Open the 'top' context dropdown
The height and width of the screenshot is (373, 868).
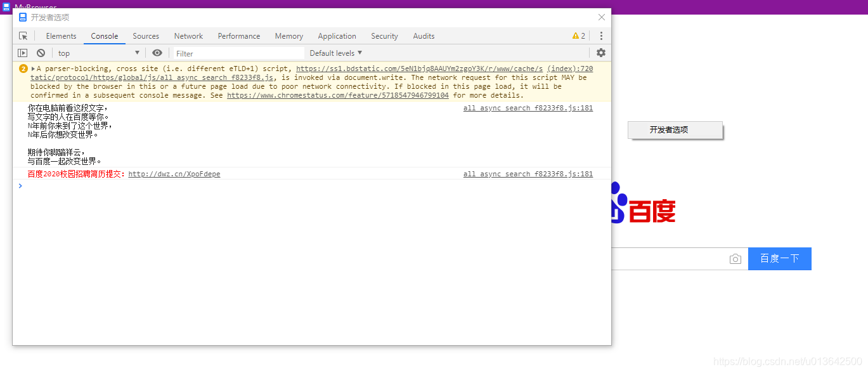point(98,53)
